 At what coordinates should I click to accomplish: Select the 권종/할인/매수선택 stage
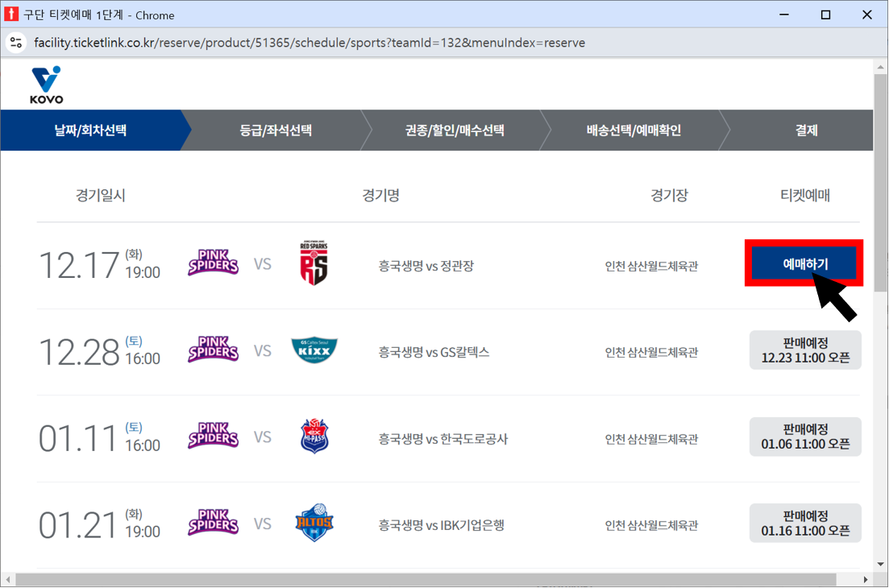[x=453, y=130]
